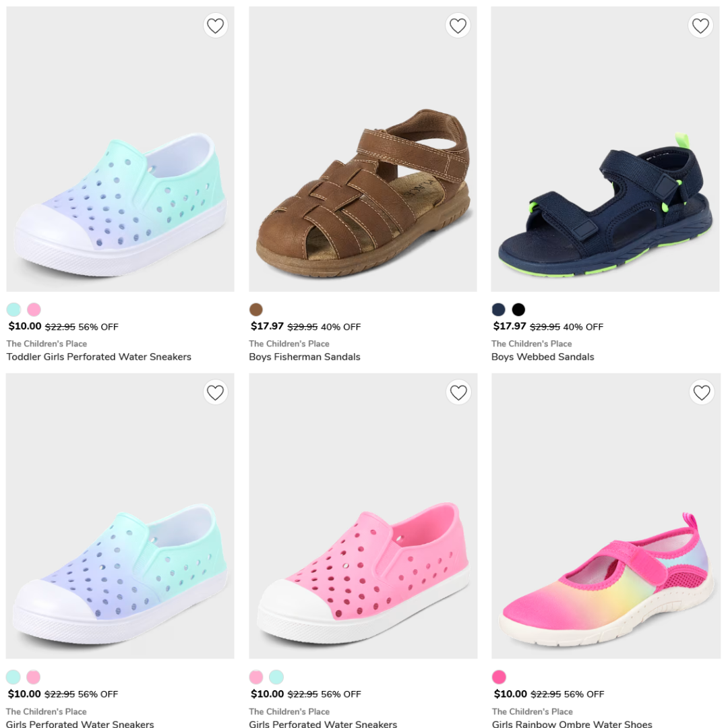728x728 pixels.
Task: Favorite the mint Girls Perforated Water Sneakers
Action: tap(216, 393)
